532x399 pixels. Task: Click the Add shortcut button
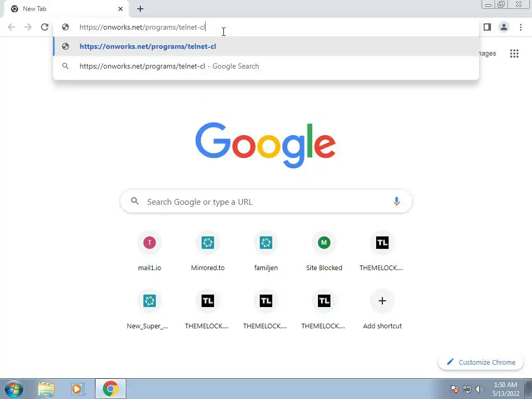[382, 310]
